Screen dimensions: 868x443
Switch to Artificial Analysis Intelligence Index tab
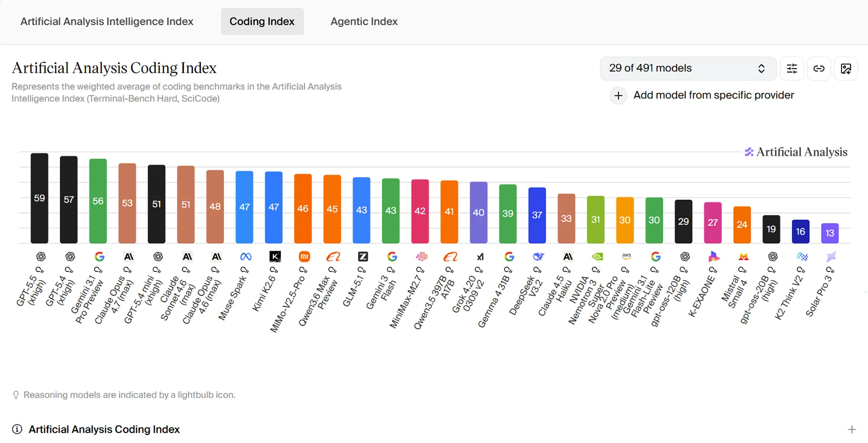point(107,21)
